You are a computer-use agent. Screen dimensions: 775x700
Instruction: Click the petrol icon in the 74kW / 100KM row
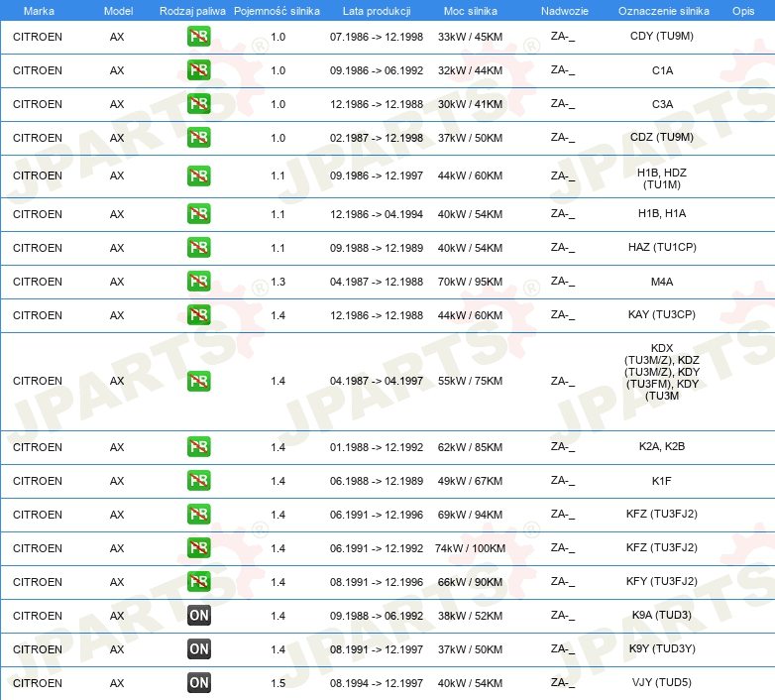pos(198,547)
